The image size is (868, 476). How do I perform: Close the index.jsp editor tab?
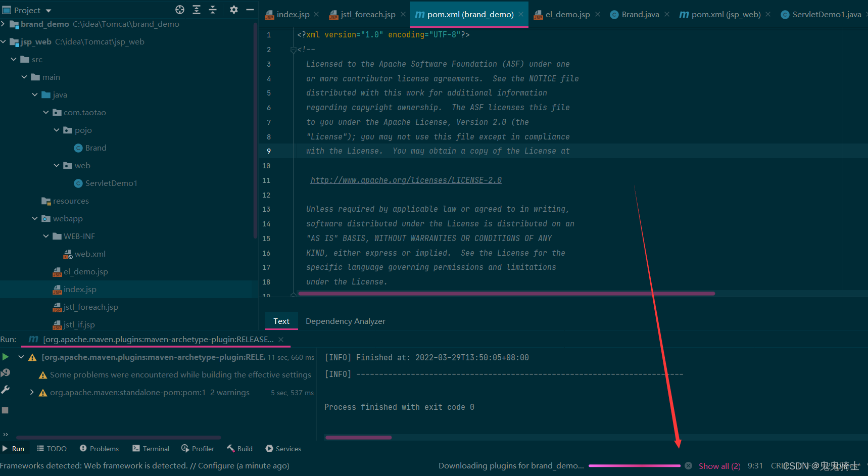tap(316, 15)
